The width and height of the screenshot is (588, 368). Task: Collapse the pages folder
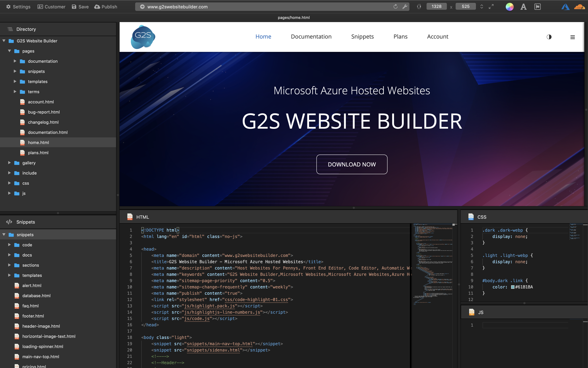tap(9, 51)
